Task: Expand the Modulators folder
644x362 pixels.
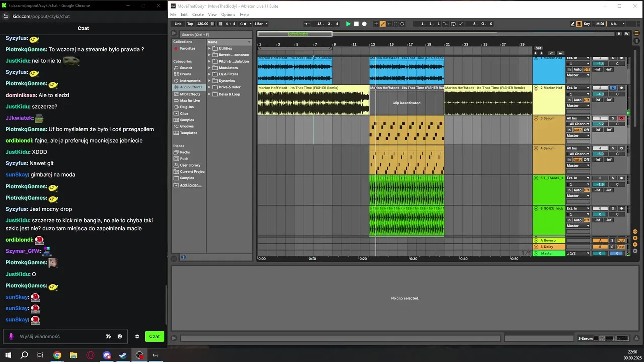Action: (x=210, y=68)
